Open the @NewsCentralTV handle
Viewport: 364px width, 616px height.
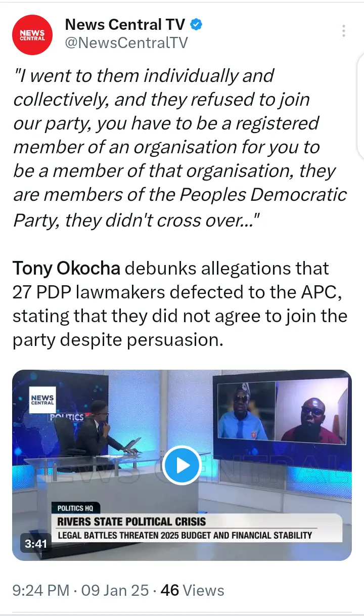pyautogui.click(x=126, y=42)
